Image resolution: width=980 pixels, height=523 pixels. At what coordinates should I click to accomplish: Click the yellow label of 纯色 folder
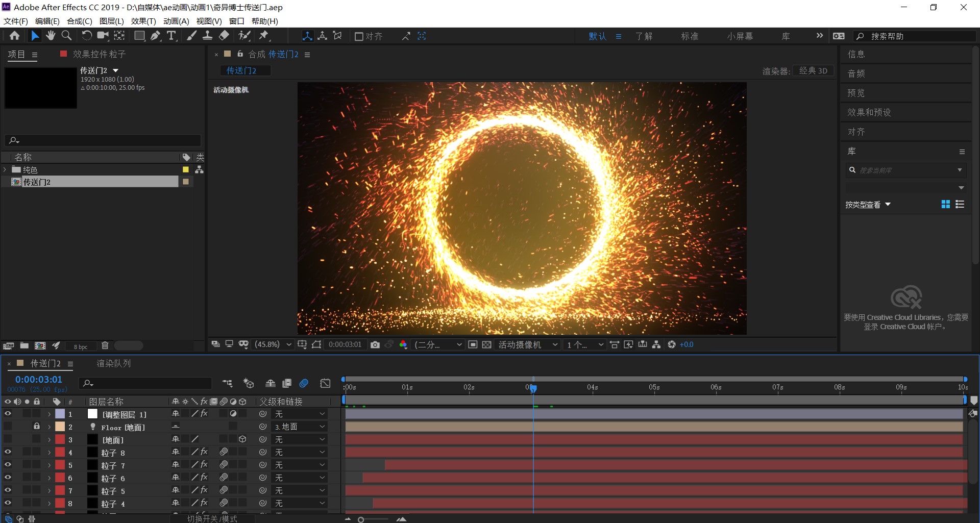(x=186, y=169)
